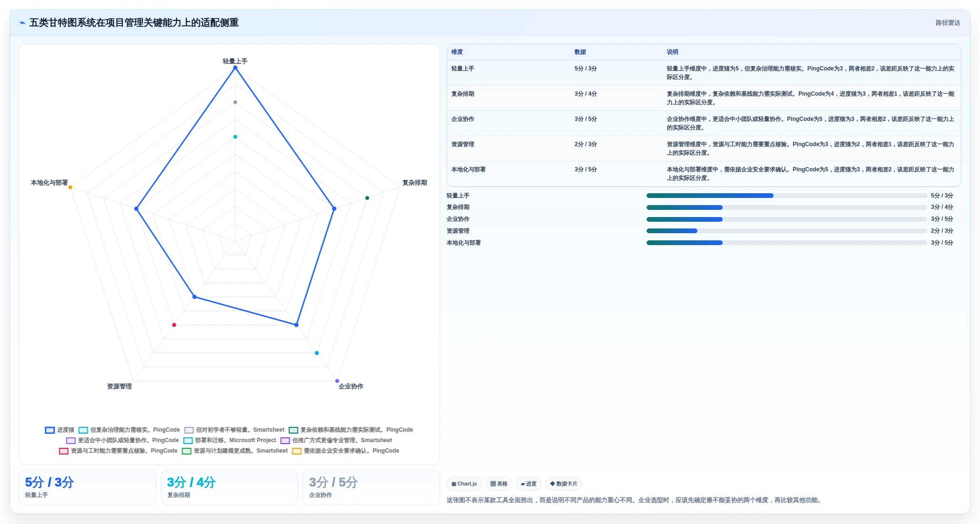The width and height of the screenshot is (980, 524).
Task: Click the 本地化与部署 cell in the table
Action: click(468, 169)
